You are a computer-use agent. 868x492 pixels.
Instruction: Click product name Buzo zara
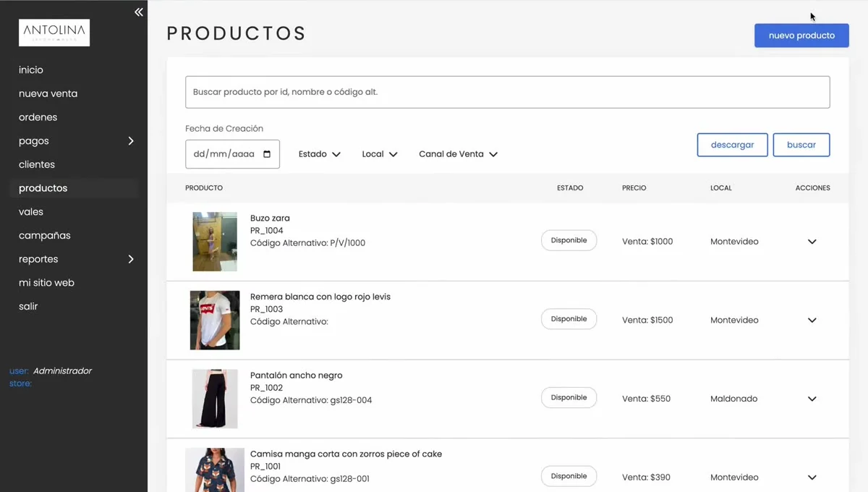270,219
